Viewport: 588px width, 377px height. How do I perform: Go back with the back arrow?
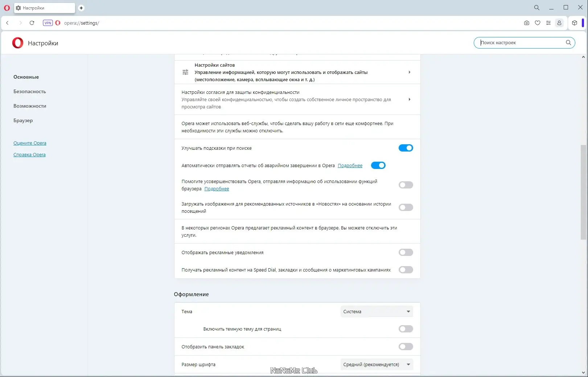(7, 23)
